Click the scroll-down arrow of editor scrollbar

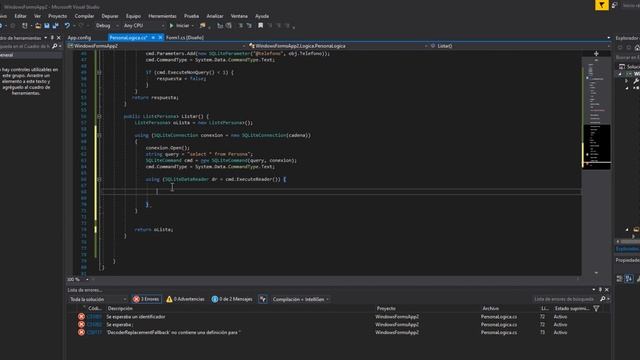point(596,273)
